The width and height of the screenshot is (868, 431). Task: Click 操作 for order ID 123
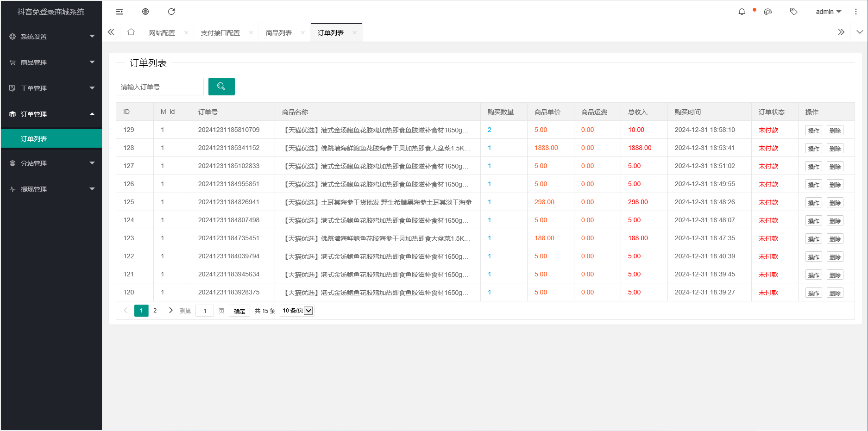(814, 239)
